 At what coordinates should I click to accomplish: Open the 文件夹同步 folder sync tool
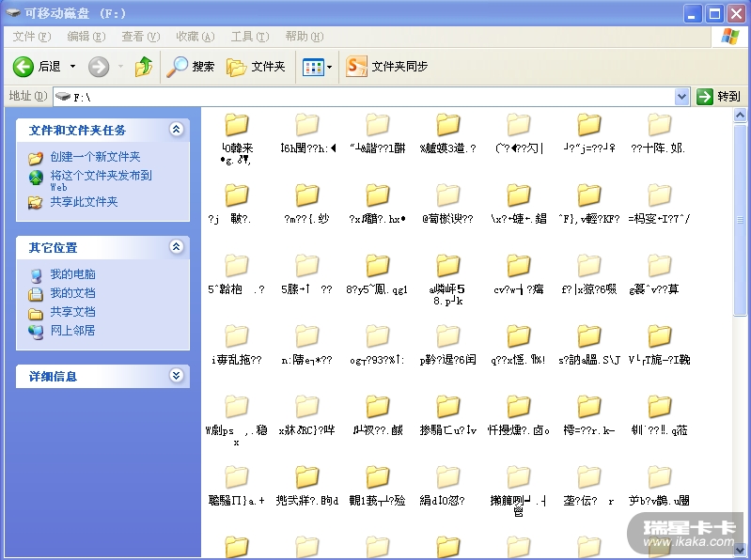[386, 67]
